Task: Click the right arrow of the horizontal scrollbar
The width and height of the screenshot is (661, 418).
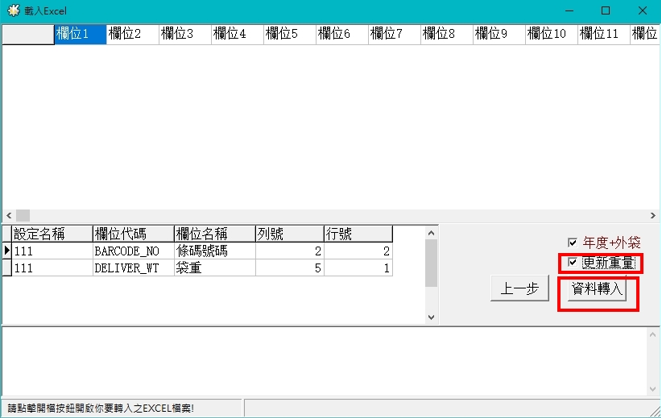Action: click(652, 215)
